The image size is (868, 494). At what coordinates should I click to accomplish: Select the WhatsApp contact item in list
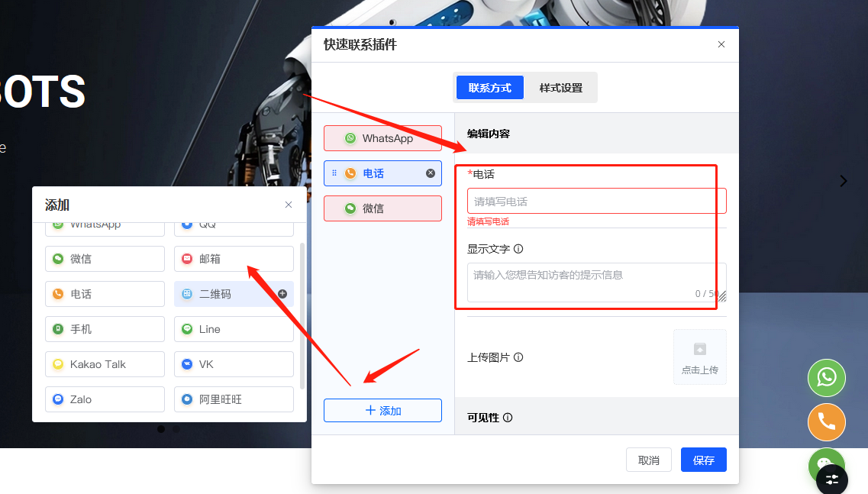(382, 138)
